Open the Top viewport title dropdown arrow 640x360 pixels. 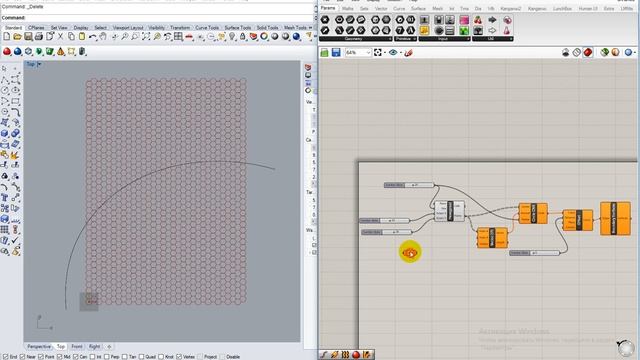pos(39,64)
